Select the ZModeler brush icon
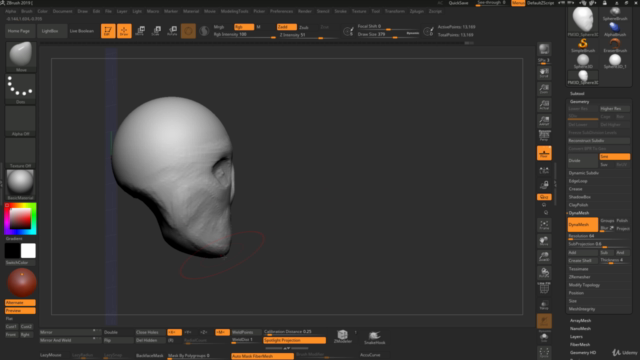This screenshot has width=640, height=360. coord(342,336)
